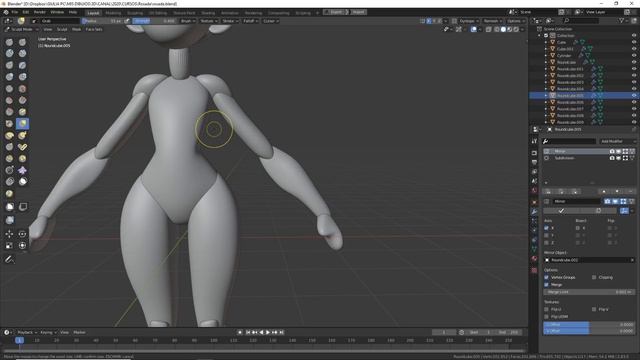Screen dimensions: 640x360
Task: Adjust the brush Strength slider
Action: [155, 21]
